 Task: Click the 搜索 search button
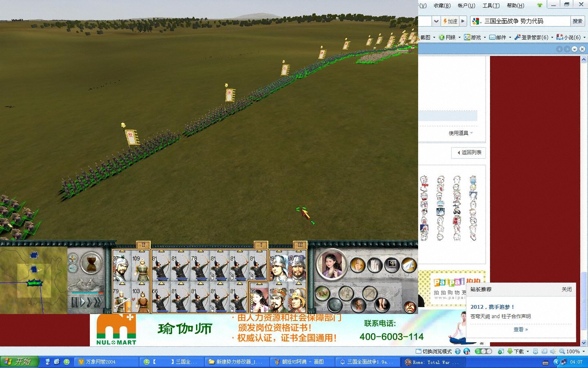tap(577, 21)
